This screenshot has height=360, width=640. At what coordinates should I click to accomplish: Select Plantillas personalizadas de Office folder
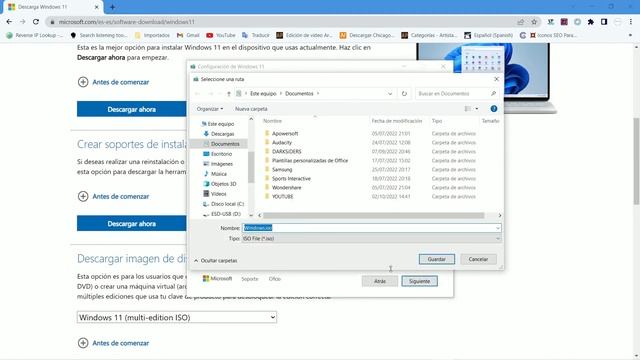310,160
